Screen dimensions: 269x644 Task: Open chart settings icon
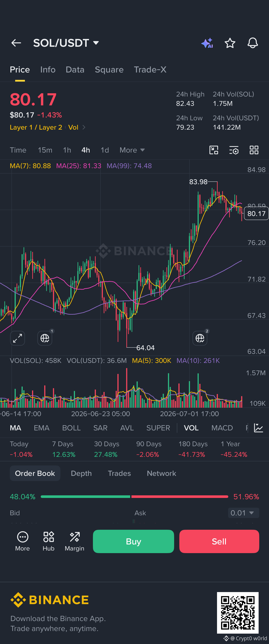[x=234, y=150]
